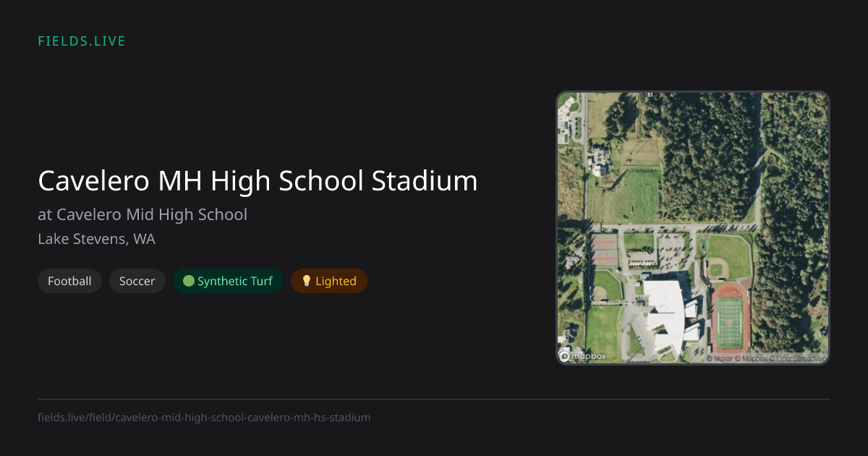868x456 pixels.
Task: Open the Maxar attribution link
Action: (x=720, y=358)
